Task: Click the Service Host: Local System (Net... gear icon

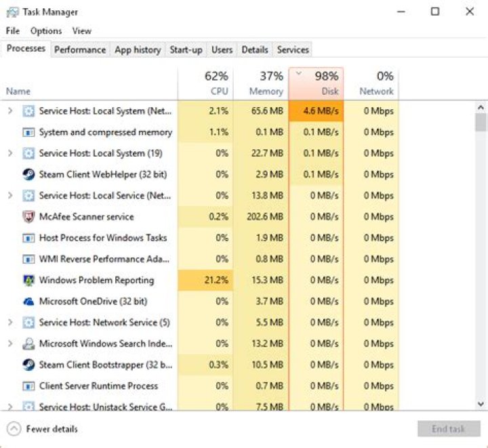Action: coord(28,111)
